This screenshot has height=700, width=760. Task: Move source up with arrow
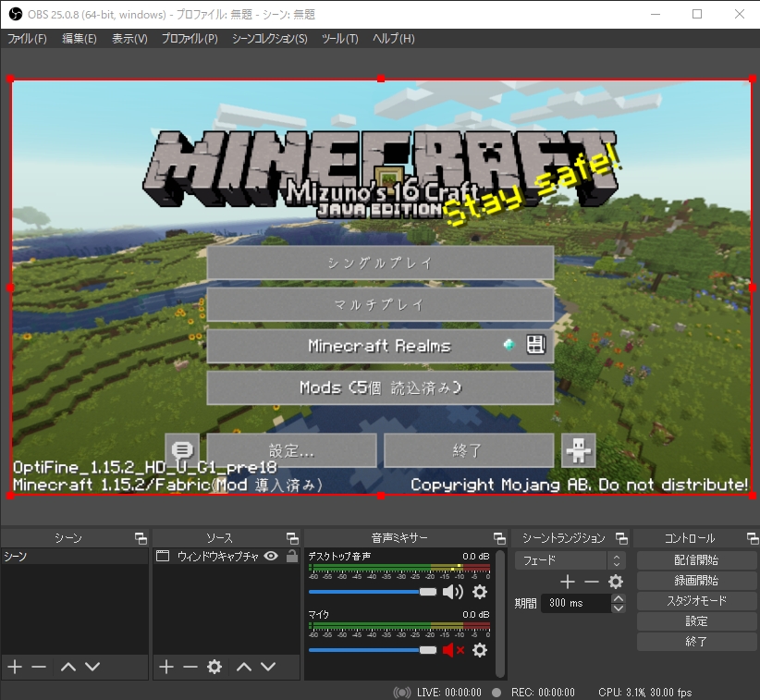pyautogui.click(x=244, y=667)
